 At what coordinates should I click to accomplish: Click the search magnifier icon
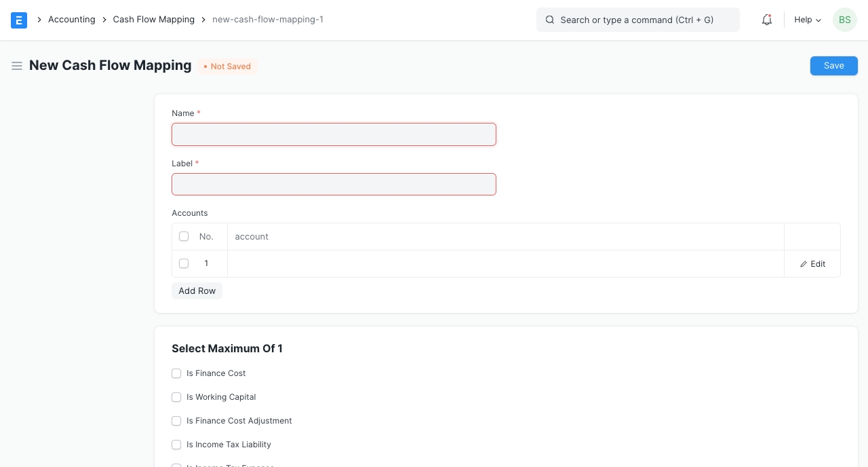(550, 20)
